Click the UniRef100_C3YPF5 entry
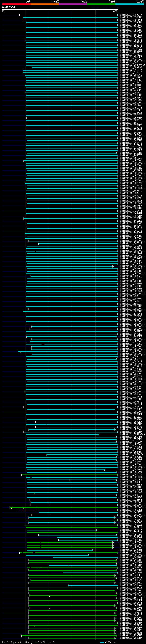Viewport: 146px width, 644px height. 131,77
